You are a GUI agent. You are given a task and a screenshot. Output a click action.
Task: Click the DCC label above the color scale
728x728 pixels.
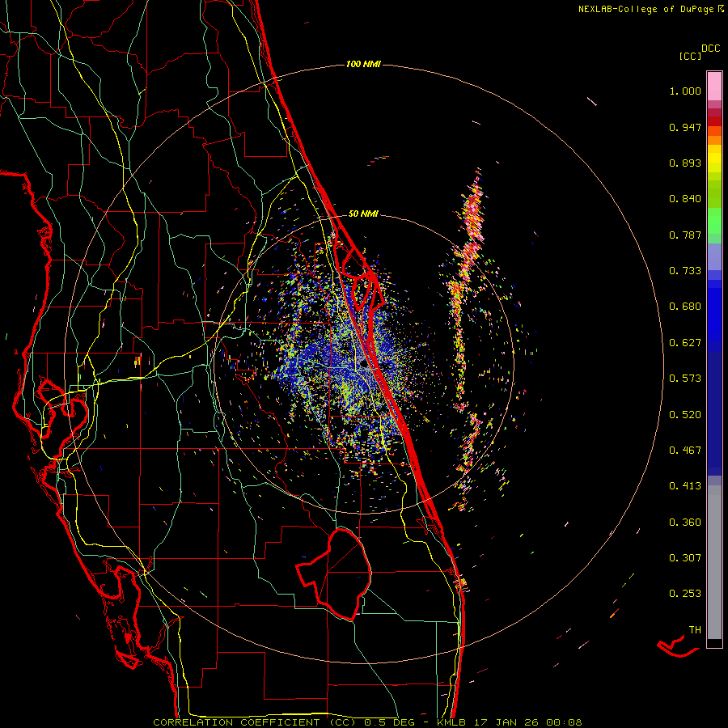tap(711, 49)
